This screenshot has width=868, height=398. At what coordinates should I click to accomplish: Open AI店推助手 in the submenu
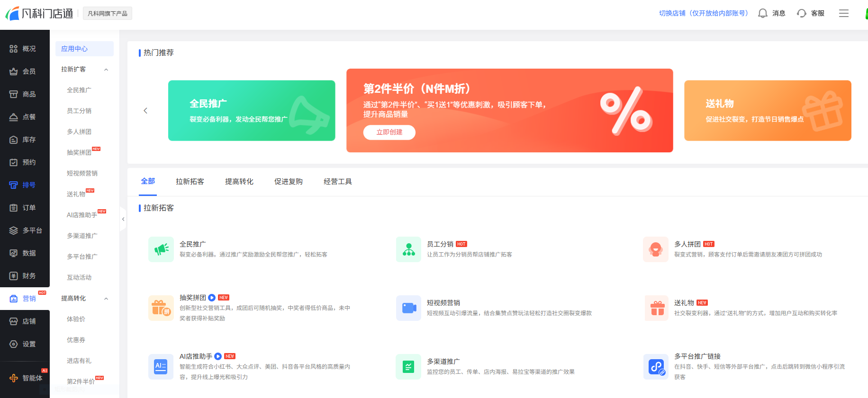click(x=82, y=215)
